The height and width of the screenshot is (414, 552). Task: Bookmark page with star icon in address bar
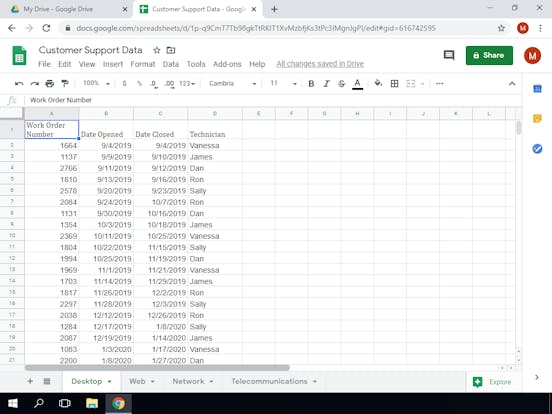pyautogui.click(x=501, y=28)
